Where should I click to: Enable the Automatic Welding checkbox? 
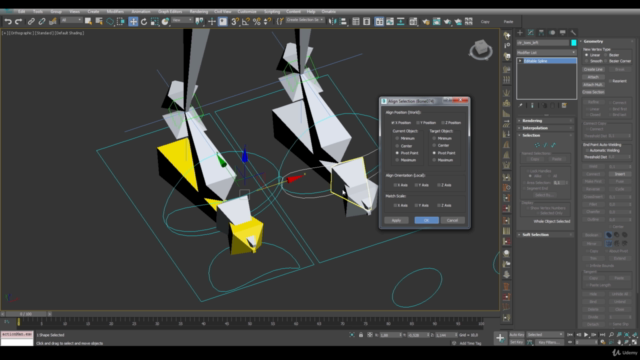pyautogui.click(x=587, y=150)
